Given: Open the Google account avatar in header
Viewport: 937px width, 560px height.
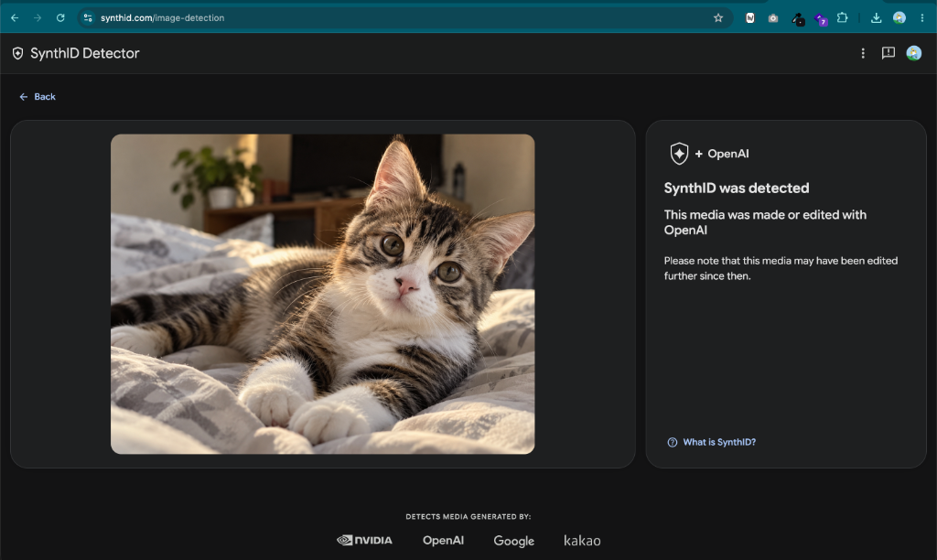Looking at the screenshot, I should click(914, 53).
